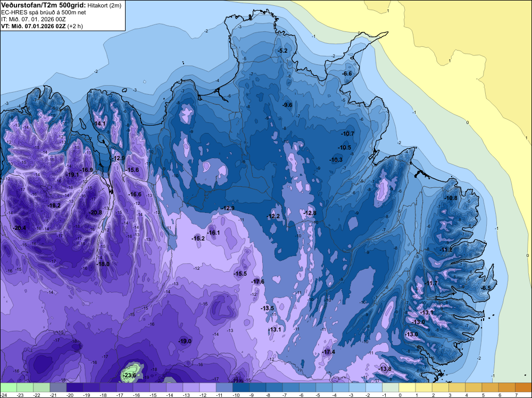
Task: Click the -20.4 temperature value
Action: point(19,228)
